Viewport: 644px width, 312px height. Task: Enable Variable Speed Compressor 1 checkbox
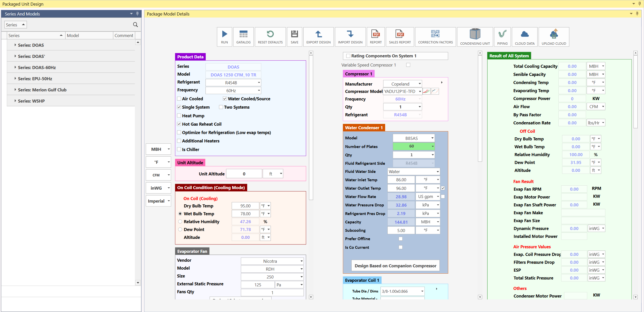click(408, 65)
